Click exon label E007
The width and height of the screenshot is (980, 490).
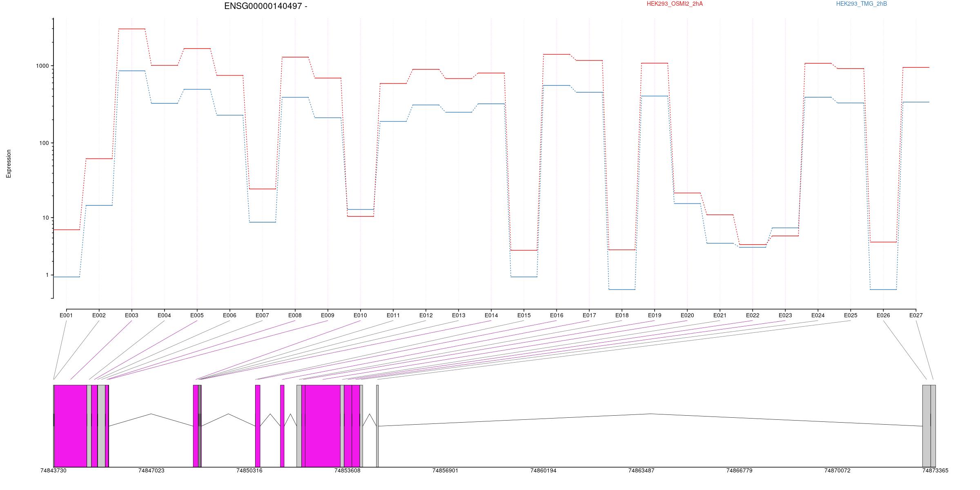coord(262,315)
